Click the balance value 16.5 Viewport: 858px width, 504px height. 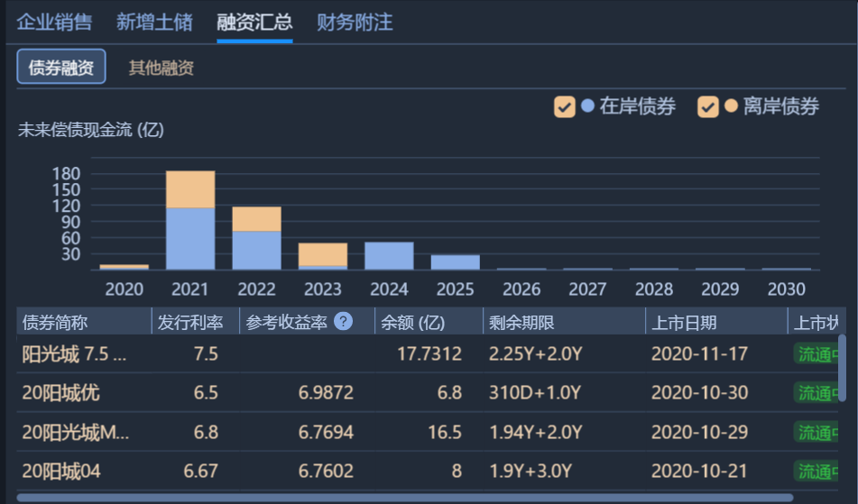pos(445,433)
